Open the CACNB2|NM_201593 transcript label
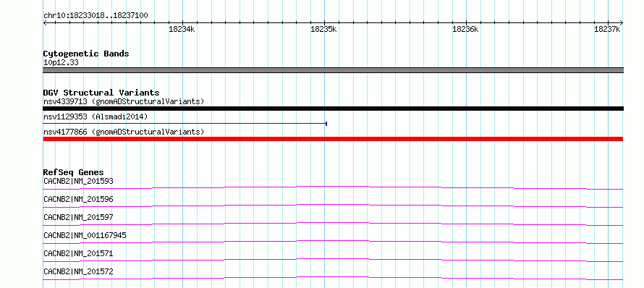This screenshot has height=288, width=644. (x=78, y=181)
